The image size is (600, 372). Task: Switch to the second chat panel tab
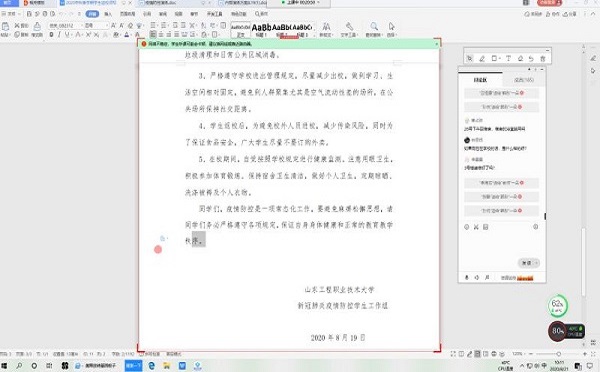(524, 80)
